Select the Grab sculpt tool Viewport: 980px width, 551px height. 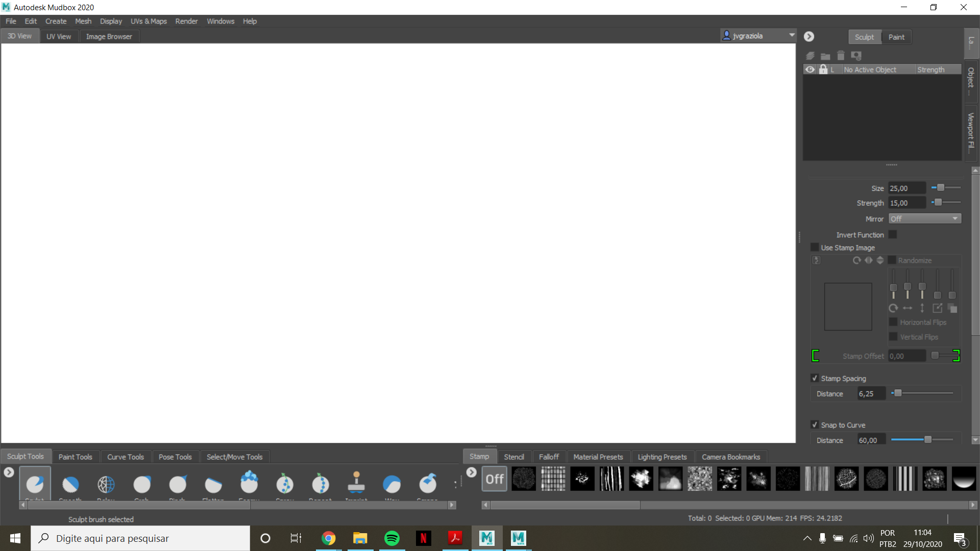click(x=142, y=484)
